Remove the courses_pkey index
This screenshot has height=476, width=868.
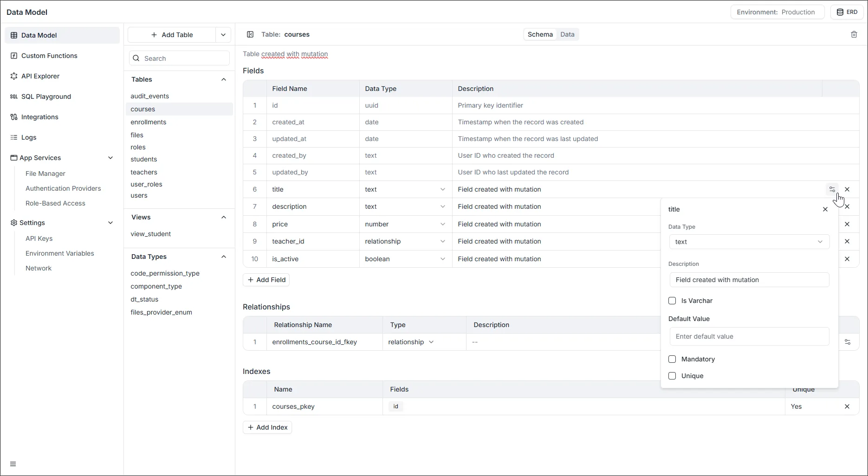click(847, 406)
